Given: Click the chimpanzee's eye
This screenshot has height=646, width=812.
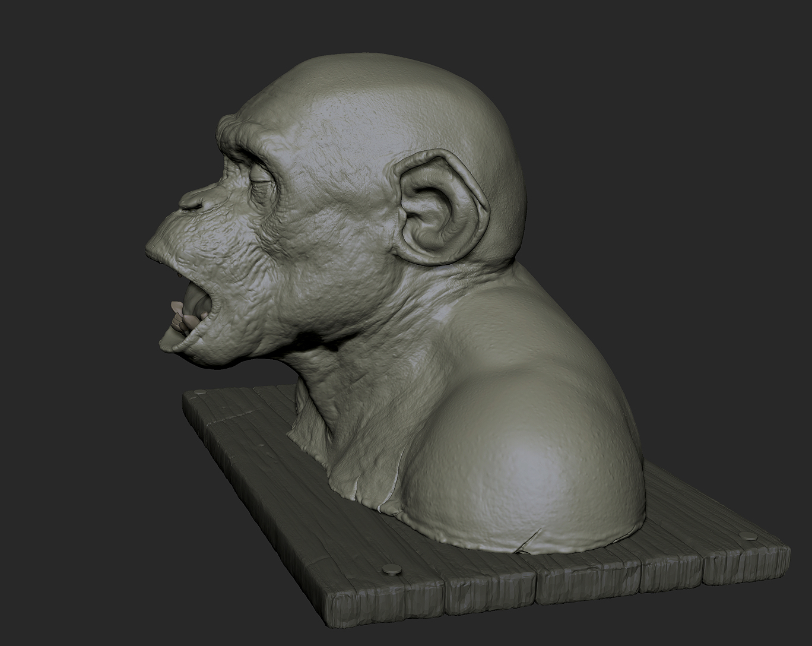Looking at the screenshot, I should click(x=261, y=178).
